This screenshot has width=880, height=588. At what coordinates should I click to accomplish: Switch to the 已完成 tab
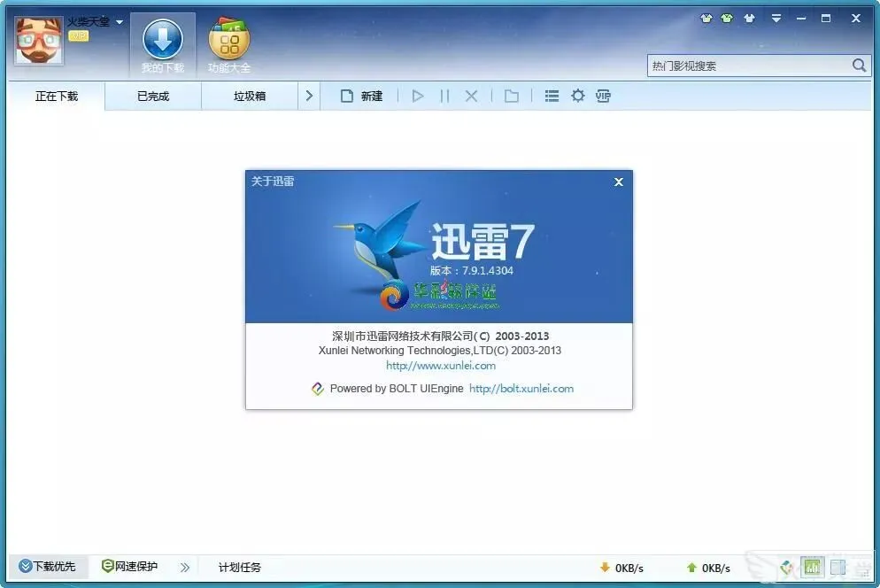point(153,96)
